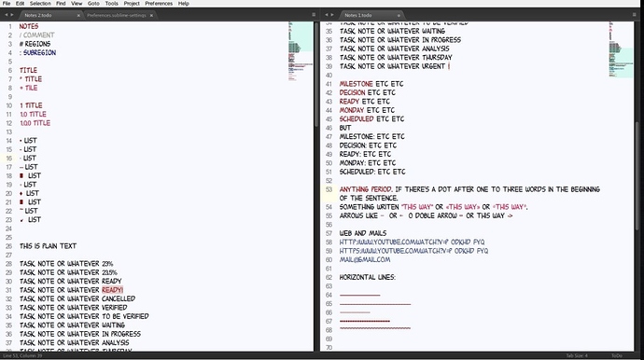Open the ToDo syntax selector in status bar
Viewport: 644px width, 360px height.
click(617, 355)
